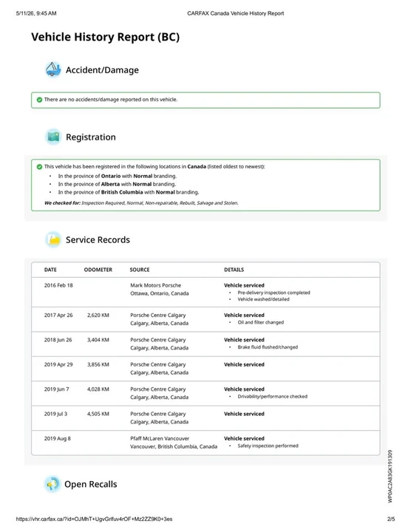
Task: Click the Open Recalls megaphone icon
Action: coord(52,484)
